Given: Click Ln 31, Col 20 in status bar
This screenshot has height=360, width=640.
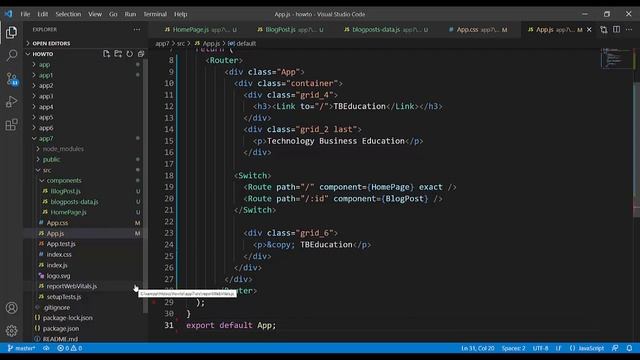Looking at the screenshot, I should pos(478,348).
